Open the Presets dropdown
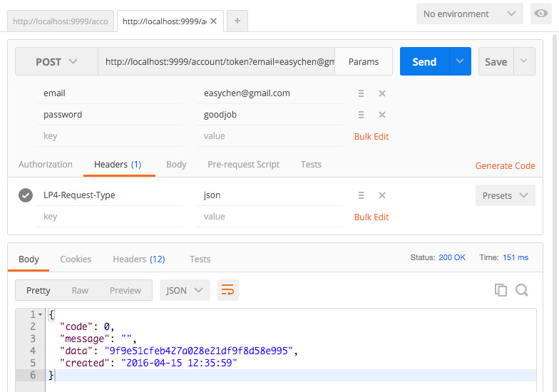This screenshot has width=559, height=392. 505,195
